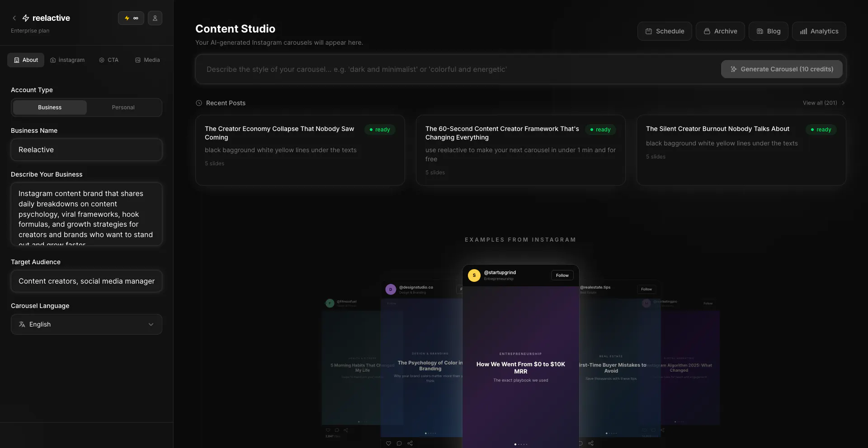Expand the Carousel Language dropdown arrow
The height and width of the screenshot is (448, 868).
151,324
